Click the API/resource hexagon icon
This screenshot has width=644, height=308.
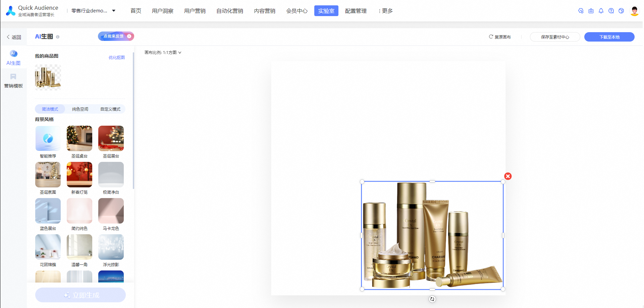pyautogui.click(x=581, y=11)
